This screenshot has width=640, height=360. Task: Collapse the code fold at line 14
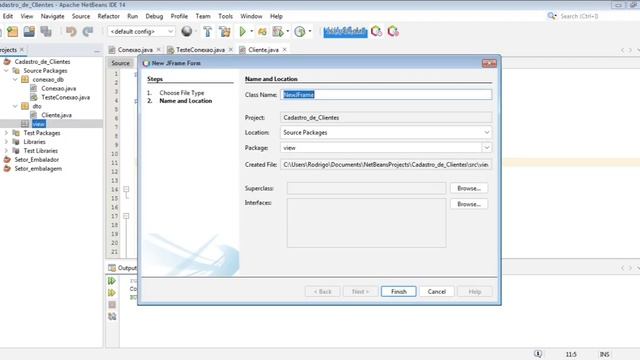pyautogui.click(x=126, y=189)
